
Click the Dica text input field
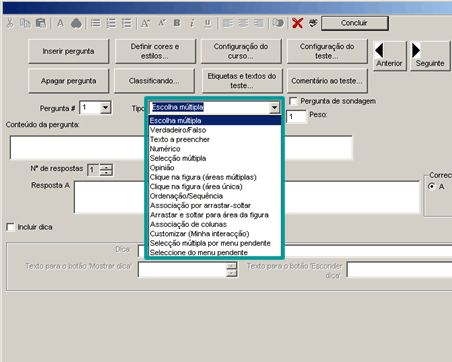coord(295,251)
